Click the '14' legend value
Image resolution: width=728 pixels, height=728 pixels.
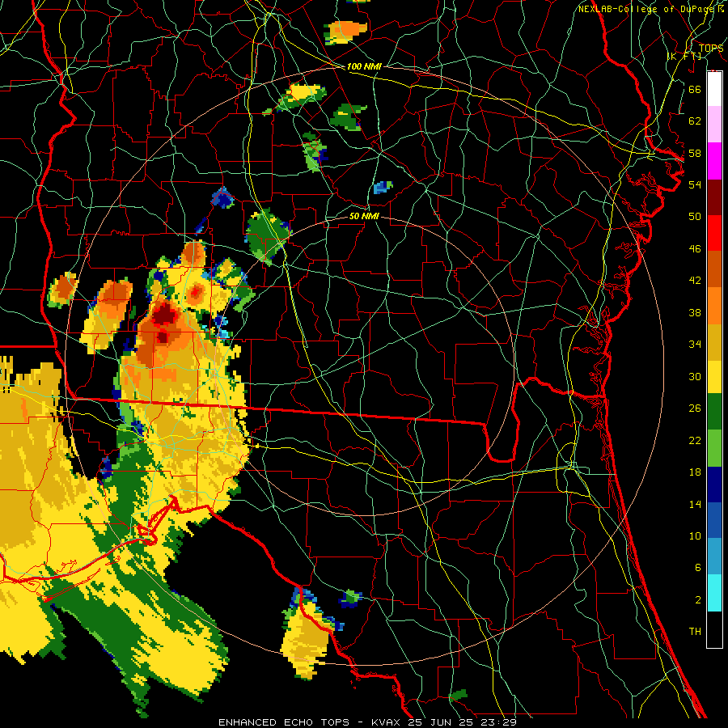(695, 504)
